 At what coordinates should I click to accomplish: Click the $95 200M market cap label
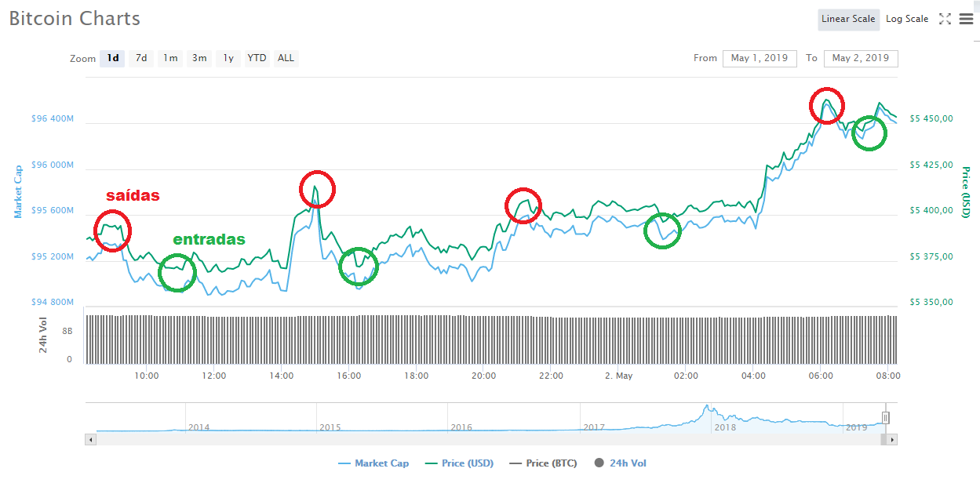(53, 257)
